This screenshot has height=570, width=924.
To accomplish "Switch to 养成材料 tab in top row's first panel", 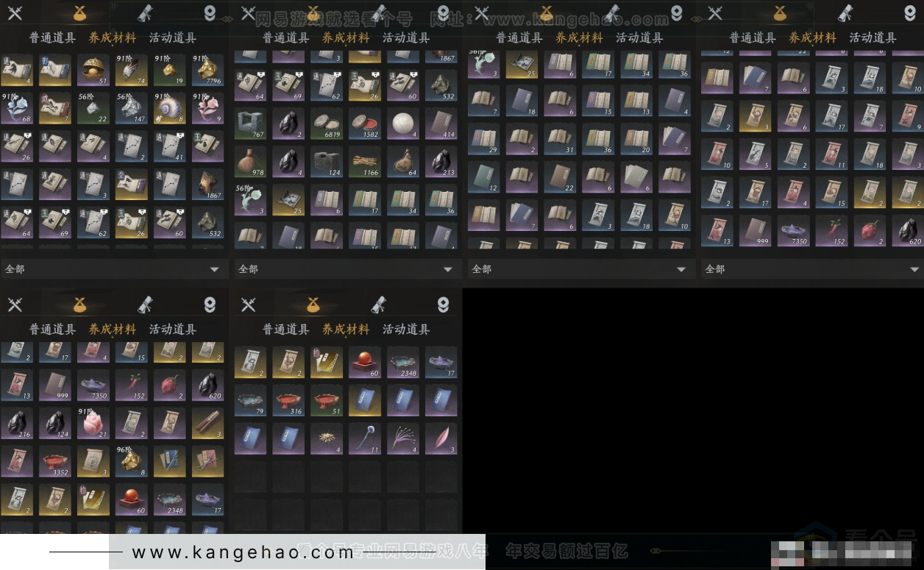I will pos(113,38).
